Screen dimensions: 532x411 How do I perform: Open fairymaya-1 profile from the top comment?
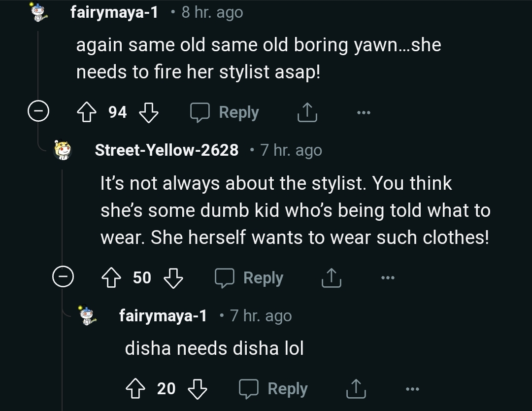tap(114, 12)
